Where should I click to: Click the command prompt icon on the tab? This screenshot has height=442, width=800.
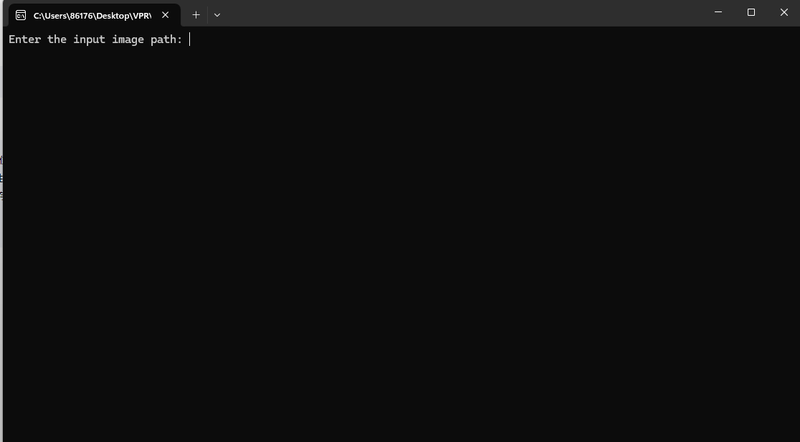tap(20, 15)
